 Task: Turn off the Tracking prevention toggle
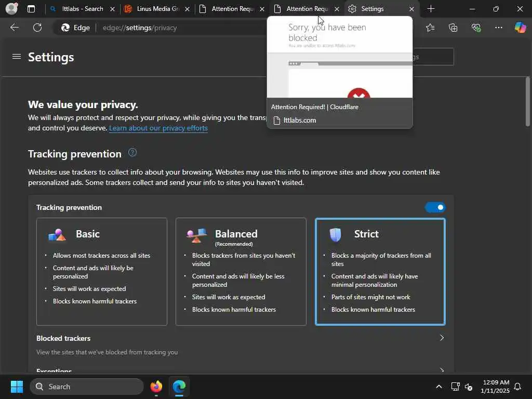pos(435,207)
